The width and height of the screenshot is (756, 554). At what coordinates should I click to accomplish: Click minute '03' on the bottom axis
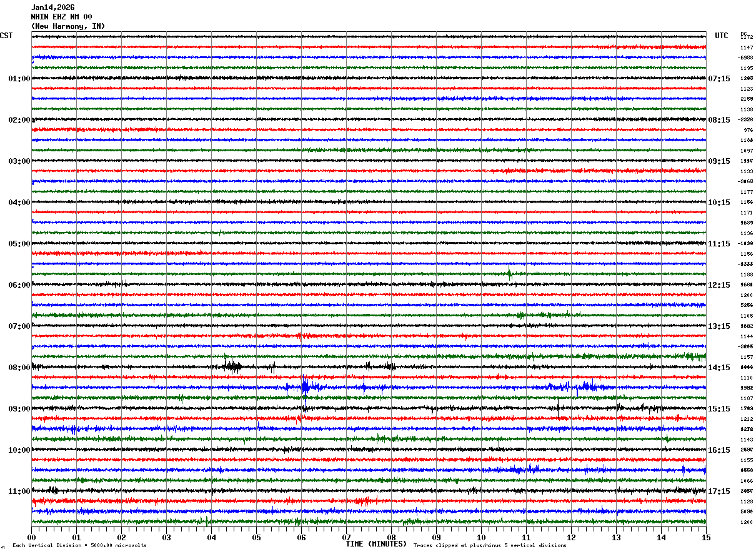point(166,537)
